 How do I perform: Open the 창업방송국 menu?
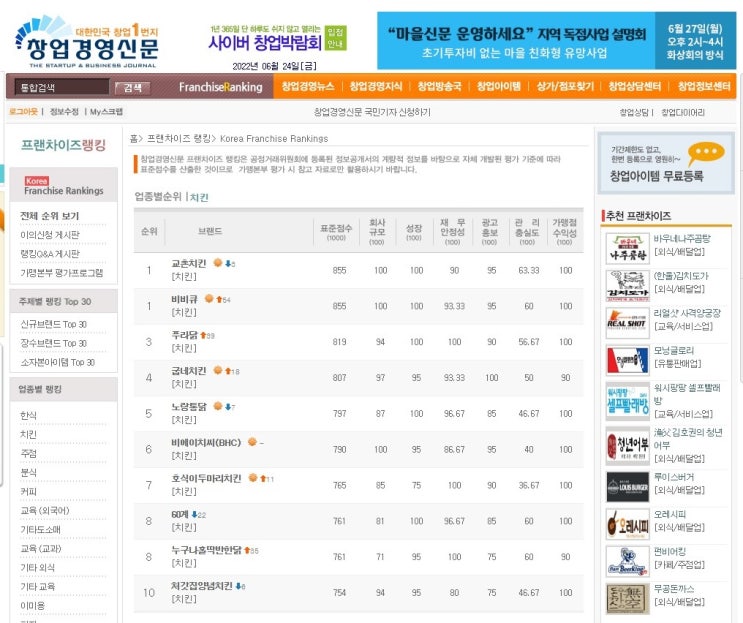439,86
